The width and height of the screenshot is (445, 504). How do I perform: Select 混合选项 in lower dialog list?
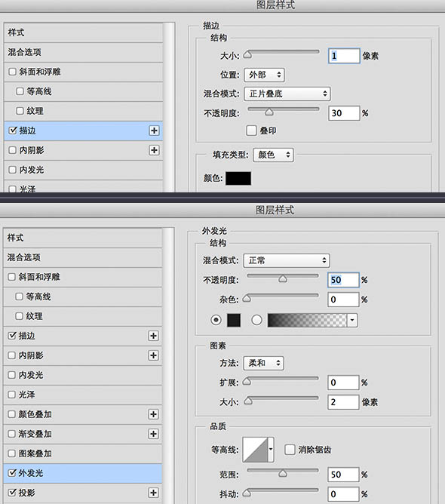tap(82, 257)
